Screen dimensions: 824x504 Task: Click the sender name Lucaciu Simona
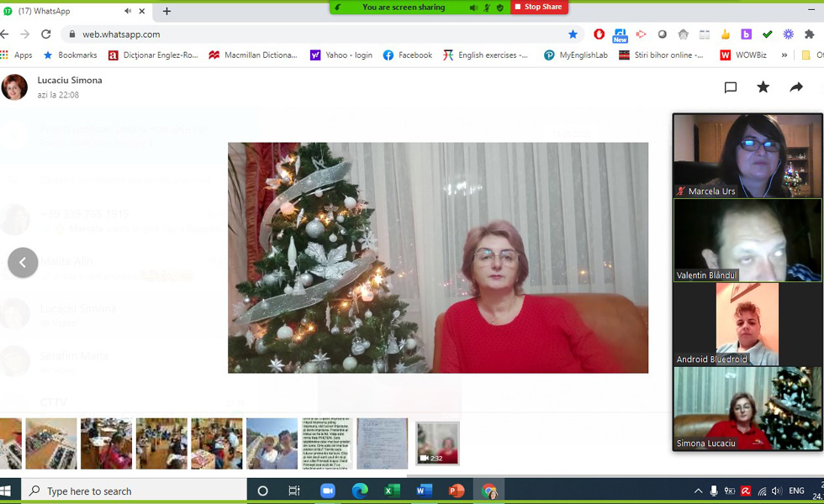point(70,81)
